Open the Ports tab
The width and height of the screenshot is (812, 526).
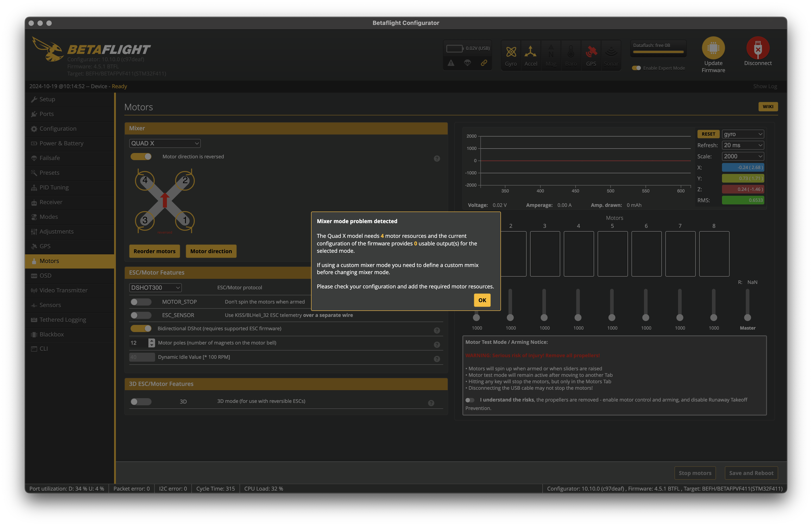tap(70, 114)
